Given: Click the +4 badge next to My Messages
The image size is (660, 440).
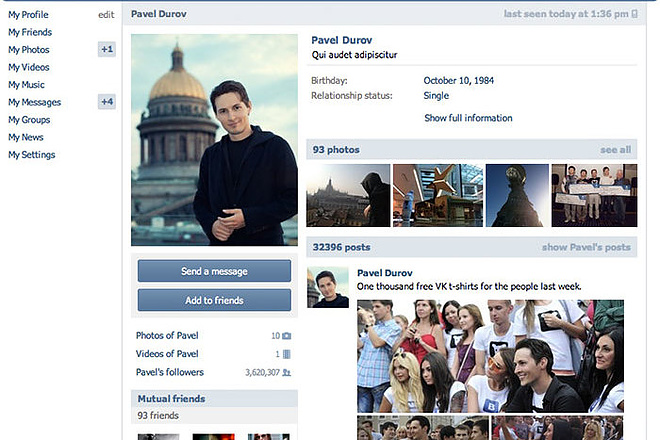Looking at the screenshot, I should coord(107,101).
